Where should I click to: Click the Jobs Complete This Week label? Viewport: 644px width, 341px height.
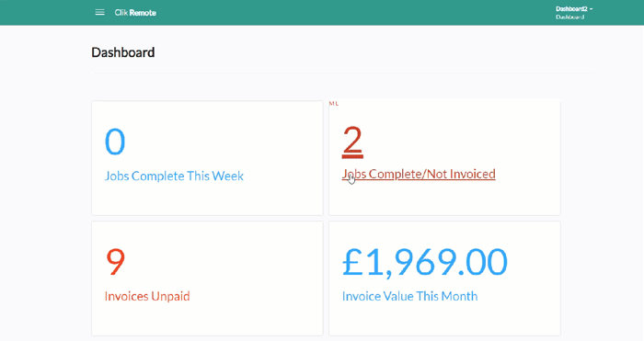pyautogui.click(x=174, y=176)
